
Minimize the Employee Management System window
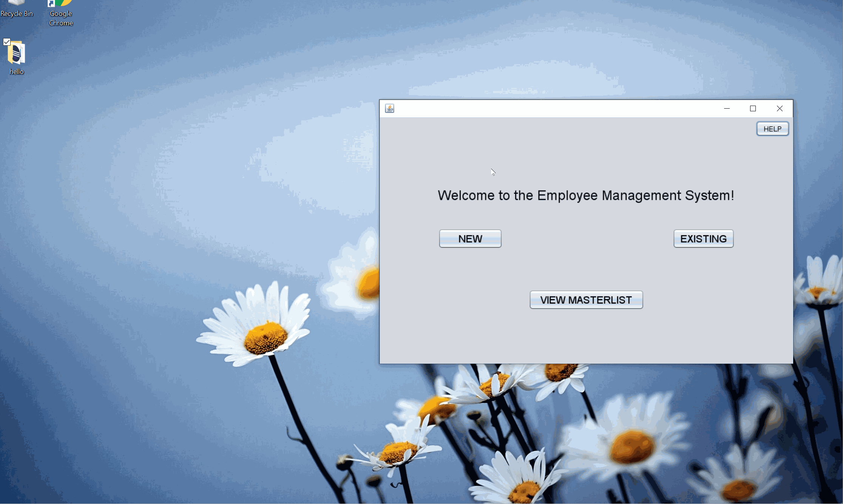[x=726, y=109]
